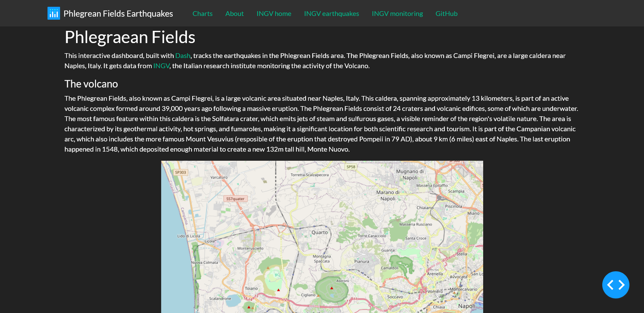The width and height of the screenshot is (644, 313).
Task: Click the SP303 road marker on map
Action: click(x=181, y=172)
